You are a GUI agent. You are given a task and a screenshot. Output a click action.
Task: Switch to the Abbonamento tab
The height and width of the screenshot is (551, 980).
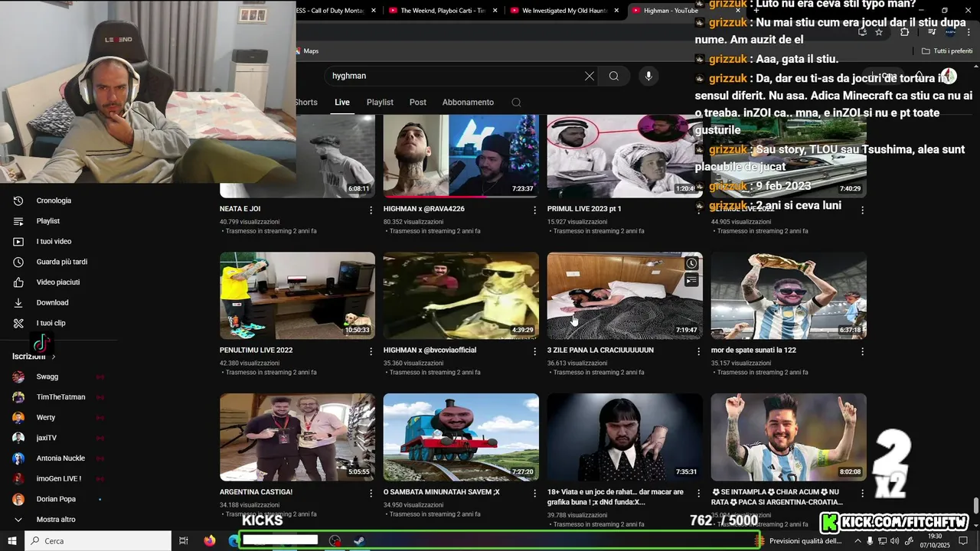[468, 103]
